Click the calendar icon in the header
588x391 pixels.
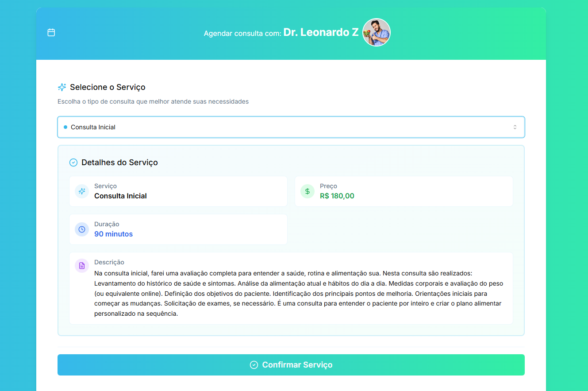(x=51, y=32)
